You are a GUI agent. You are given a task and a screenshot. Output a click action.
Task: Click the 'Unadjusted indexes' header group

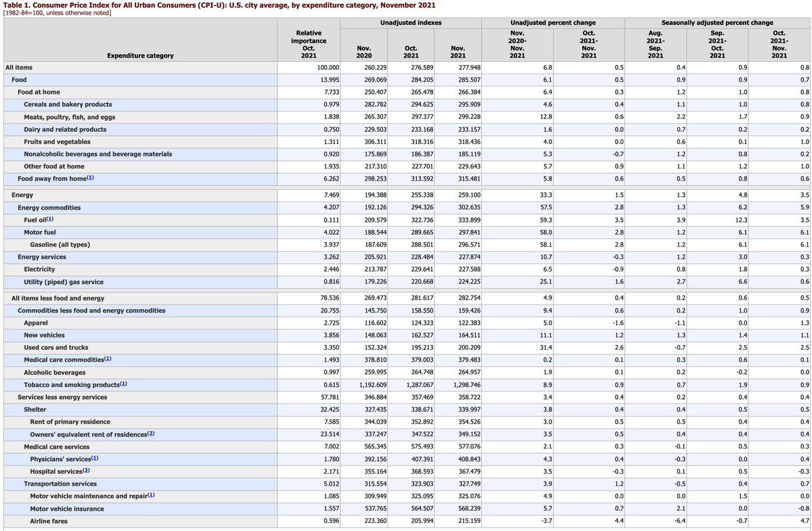coord(411,23)
